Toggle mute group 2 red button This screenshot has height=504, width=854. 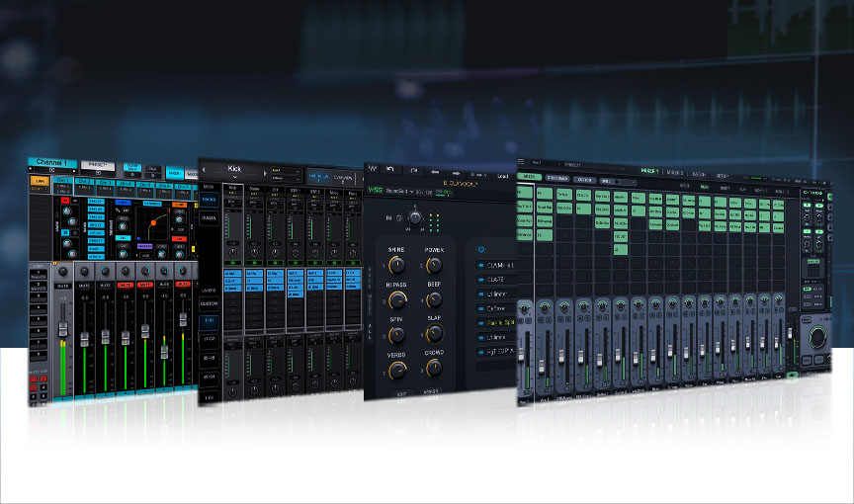click(x=43, y=378)
